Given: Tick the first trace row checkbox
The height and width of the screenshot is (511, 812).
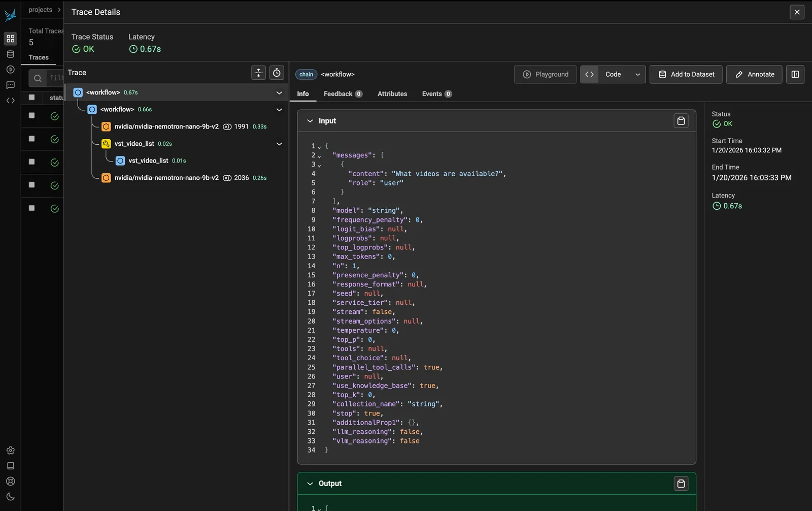Looking at the screenshot, I should click(32, 116).
